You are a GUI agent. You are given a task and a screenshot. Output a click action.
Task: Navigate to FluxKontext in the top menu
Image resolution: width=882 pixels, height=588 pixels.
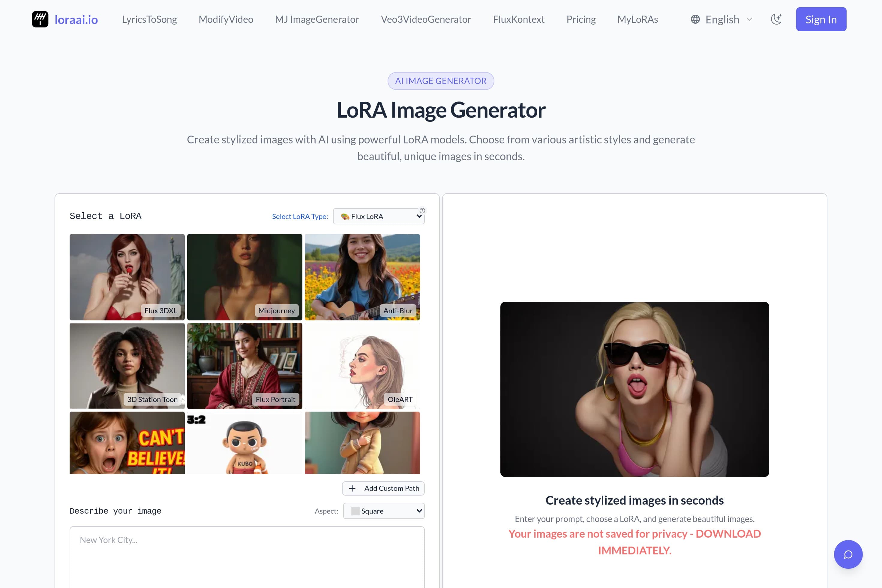click(518, 19)
